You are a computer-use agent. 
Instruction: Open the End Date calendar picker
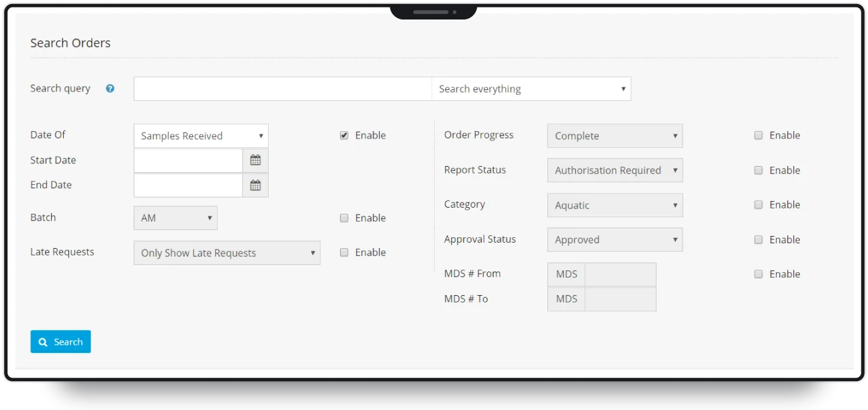[x=255, y=185]
